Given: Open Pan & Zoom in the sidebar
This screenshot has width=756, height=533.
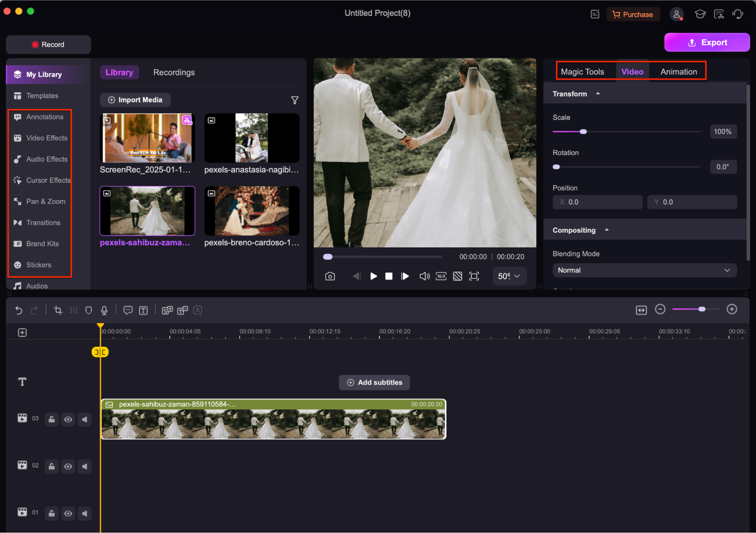Looking at the screenshot, I should point(46,202).
